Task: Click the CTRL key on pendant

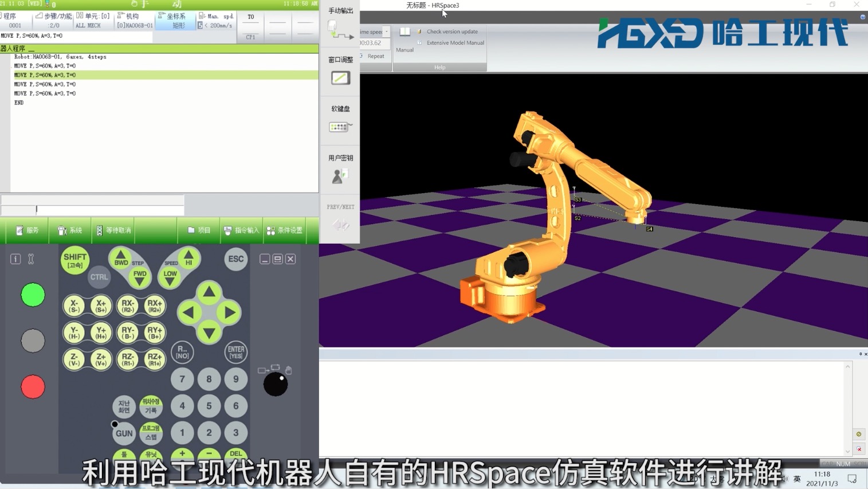Action: [99, 277]
